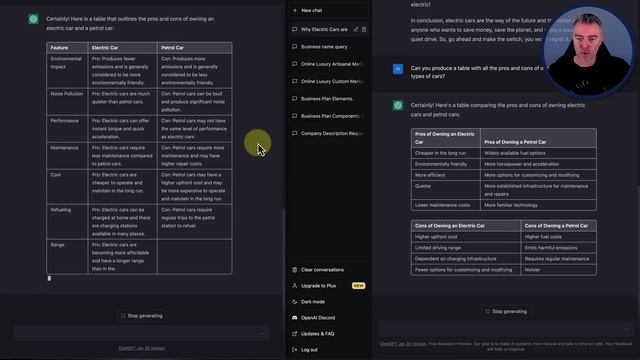Image resolution: width=640 pixels, height=360 pixels.
Task: Click 'Higher upfront cost' cell
Action: pyautogui.click(x=466, y=237)
